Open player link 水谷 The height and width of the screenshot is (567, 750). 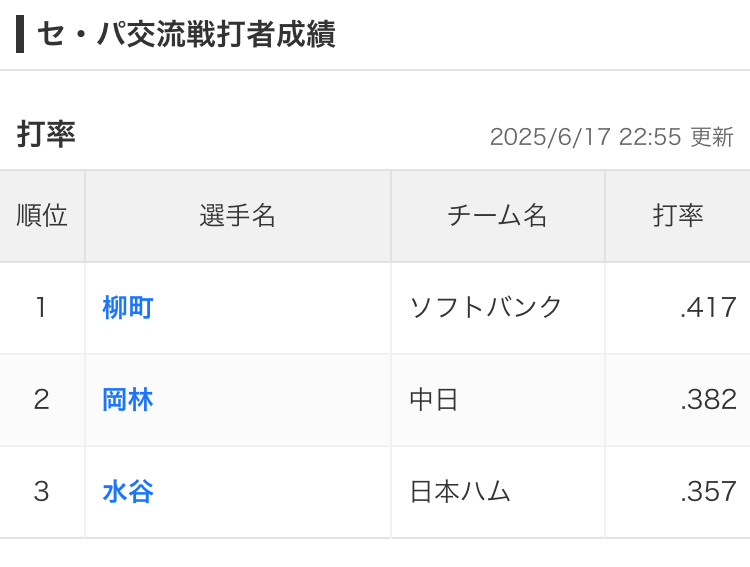click(128, 492)
